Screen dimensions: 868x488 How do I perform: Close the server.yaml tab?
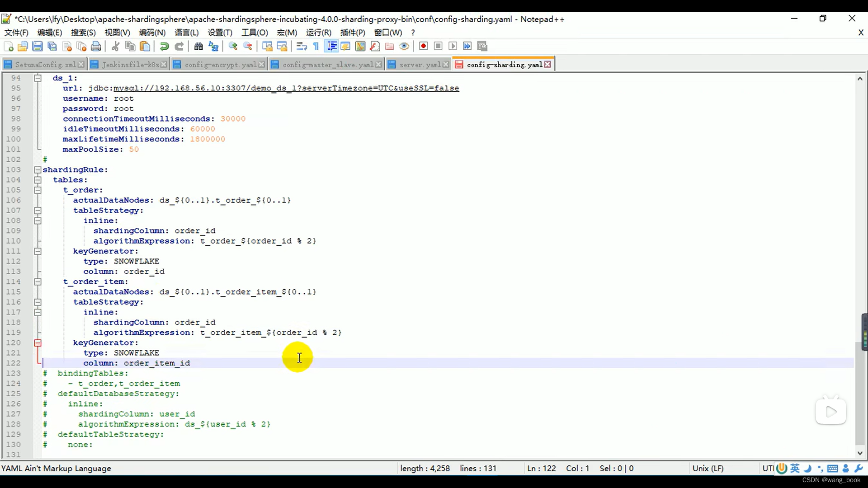pos(446,65)
